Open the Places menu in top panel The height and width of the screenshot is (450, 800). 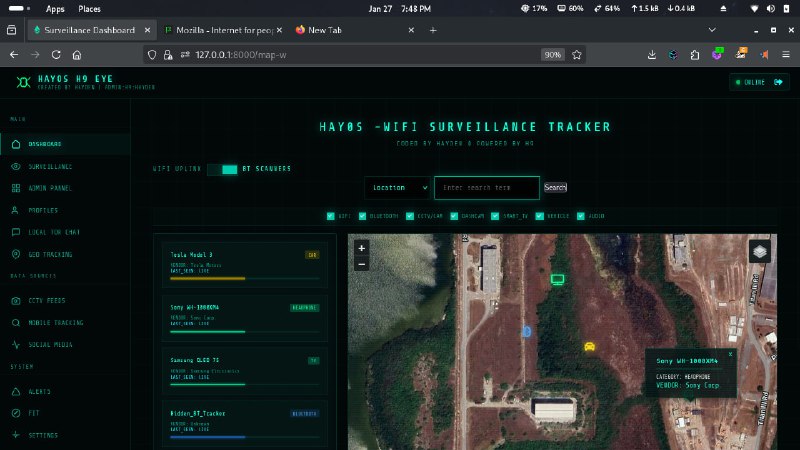tap(90, 8)
